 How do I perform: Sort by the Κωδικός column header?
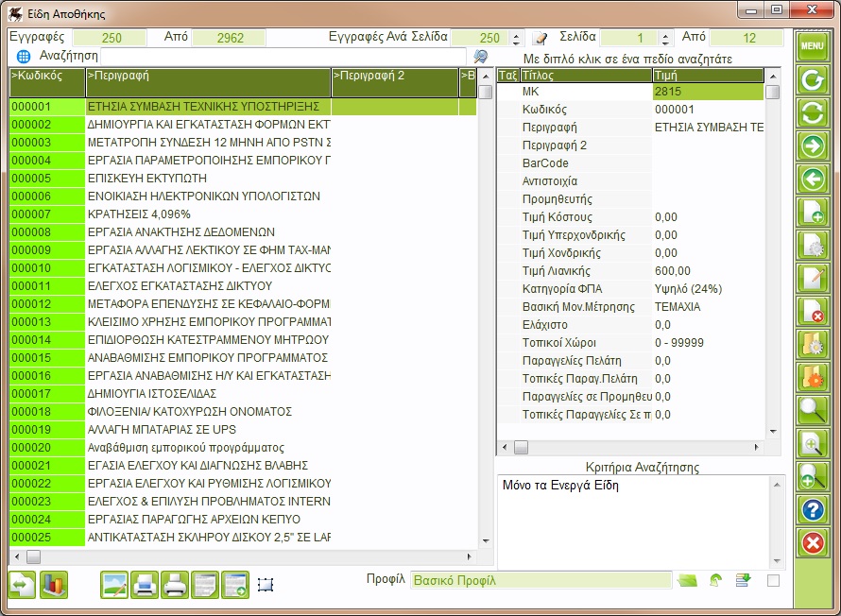[47, 76]
